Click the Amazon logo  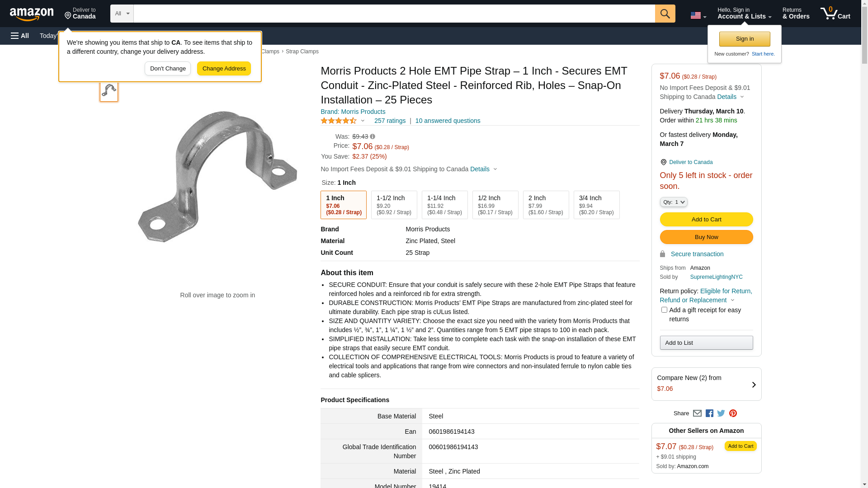(32, 14)
